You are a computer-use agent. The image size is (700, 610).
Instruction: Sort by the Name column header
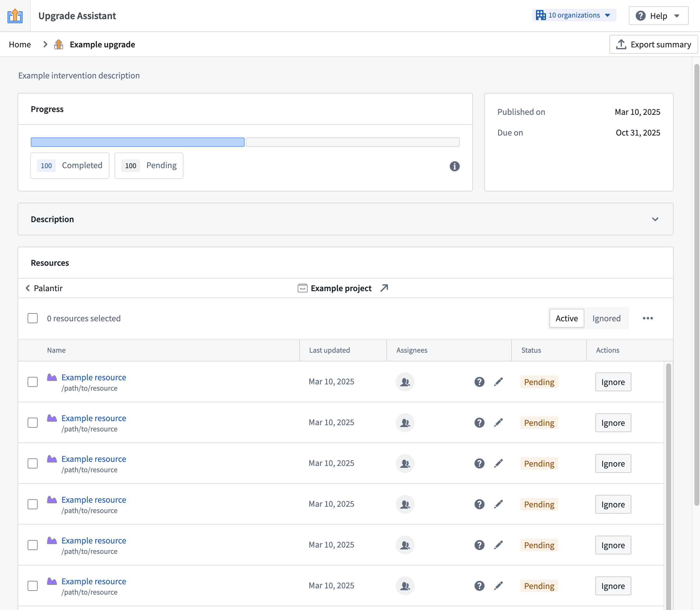(x=56, y=350)
